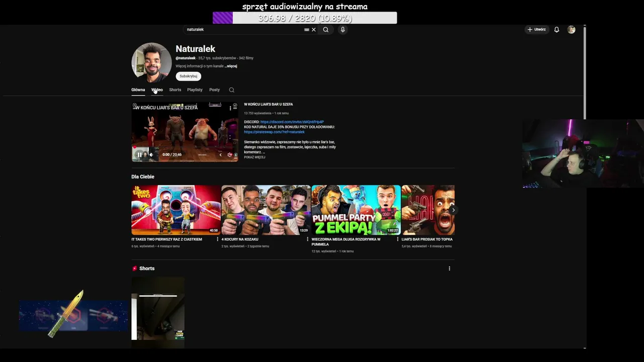Open the It Takes Two video thumbnail
Image resolution: width=644 pixels, height=362 pixels.
click(176, 210)
